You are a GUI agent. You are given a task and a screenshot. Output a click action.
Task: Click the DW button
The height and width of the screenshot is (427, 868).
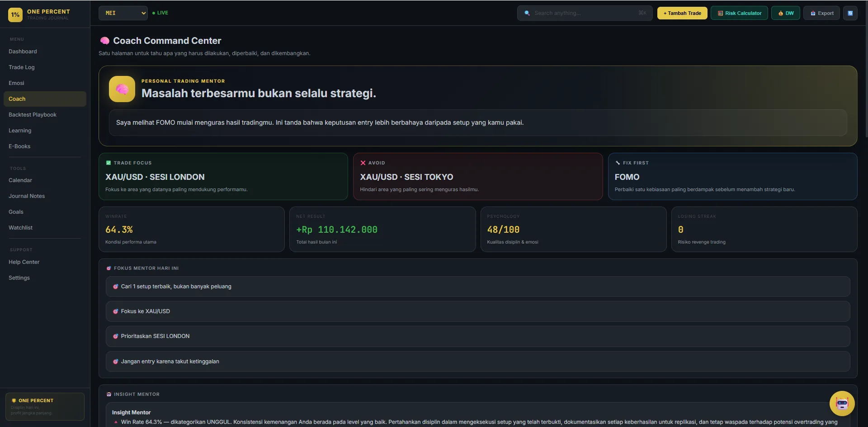click(x=786, y=13)
